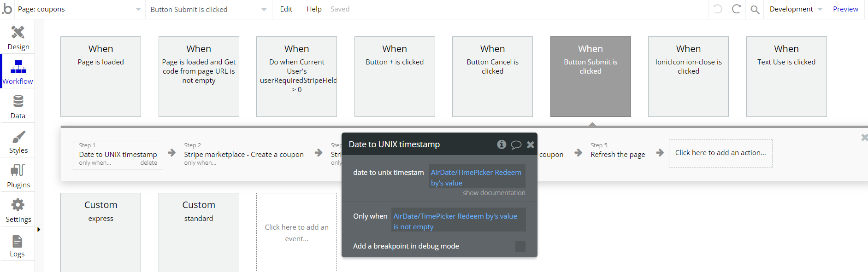This screenshot has width=868, height=272.
Task: Open the comment bubble icon in the popup
Action: coord(516,145)
